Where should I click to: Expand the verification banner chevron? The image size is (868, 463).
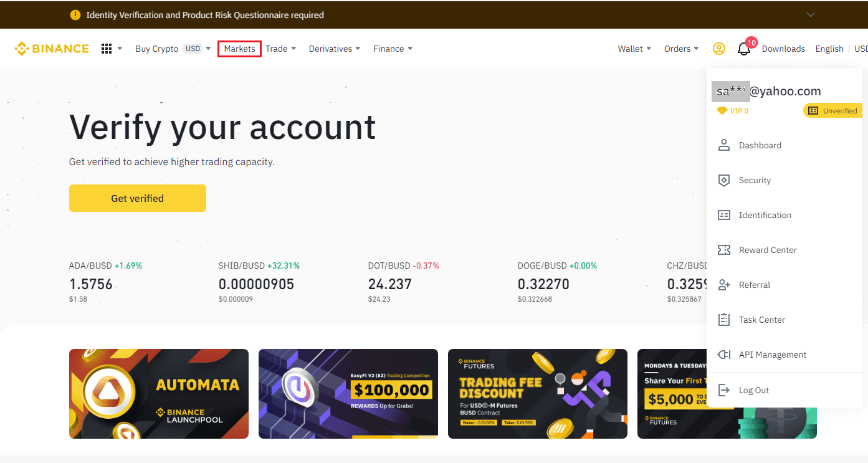pos(810,15)
